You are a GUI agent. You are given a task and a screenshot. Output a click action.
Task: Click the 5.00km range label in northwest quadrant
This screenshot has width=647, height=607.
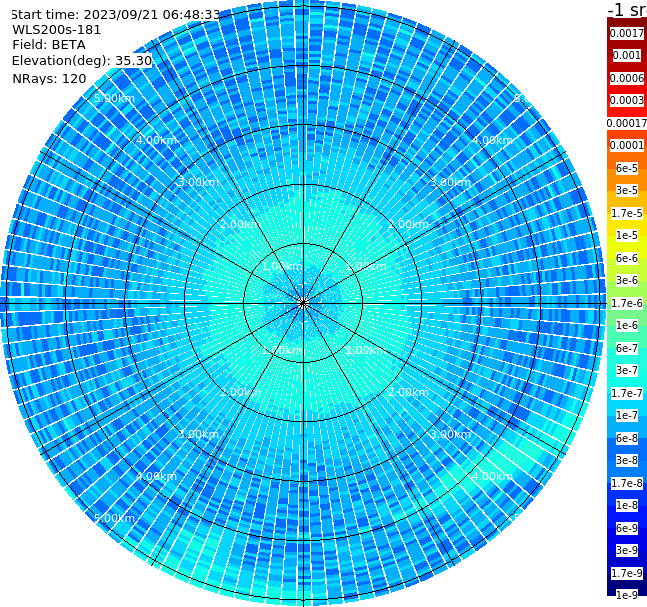114,98
